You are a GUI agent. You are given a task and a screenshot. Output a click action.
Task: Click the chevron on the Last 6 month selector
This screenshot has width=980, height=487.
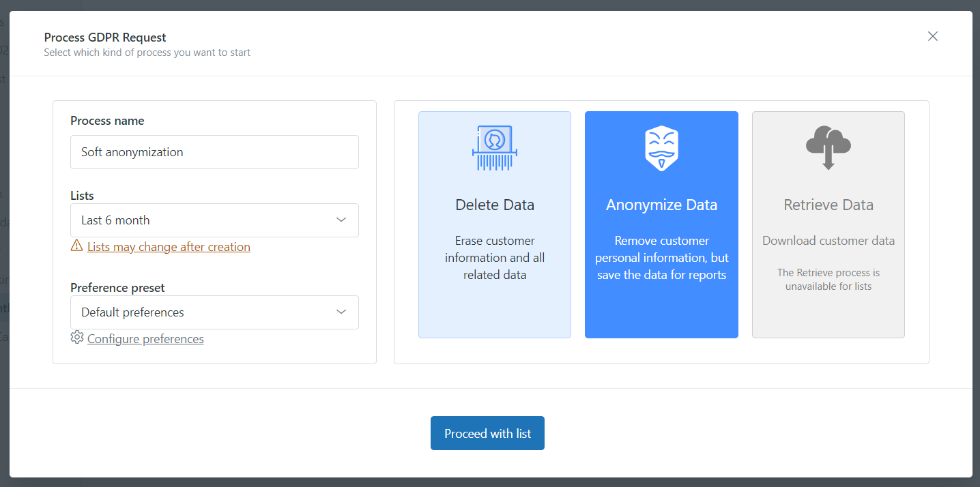point(341,220)
